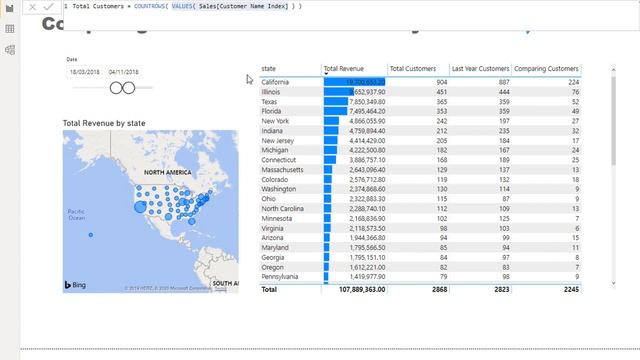
Task: Click the Hawaii bubble in the Pacific
Action: click(91, 235)
